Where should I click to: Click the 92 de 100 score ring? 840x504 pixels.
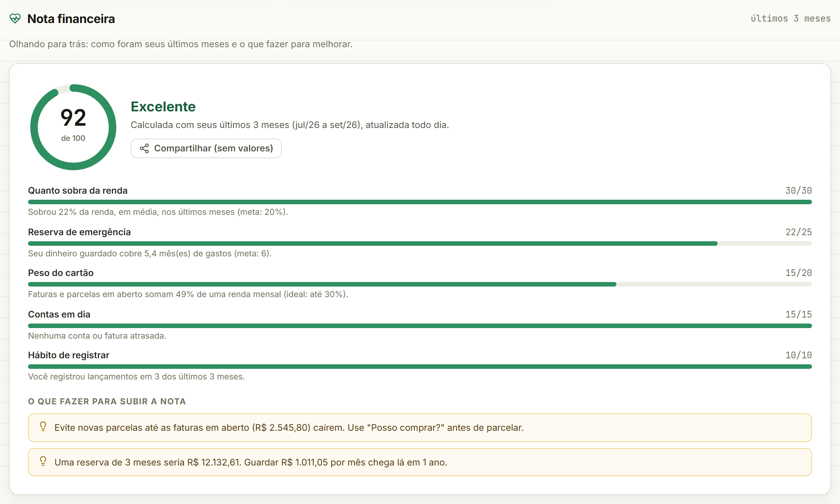point(73,127)
